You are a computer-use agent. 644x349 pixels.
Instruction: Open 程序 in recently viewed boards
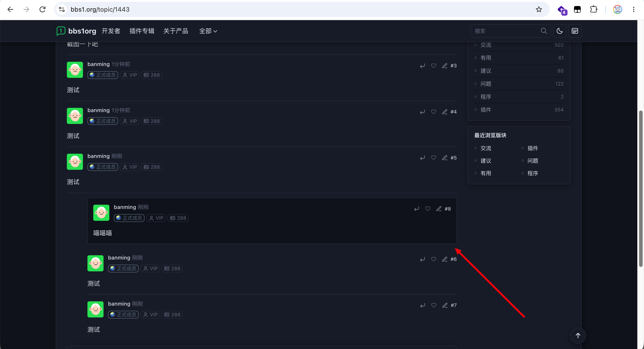tap(533, 173)
